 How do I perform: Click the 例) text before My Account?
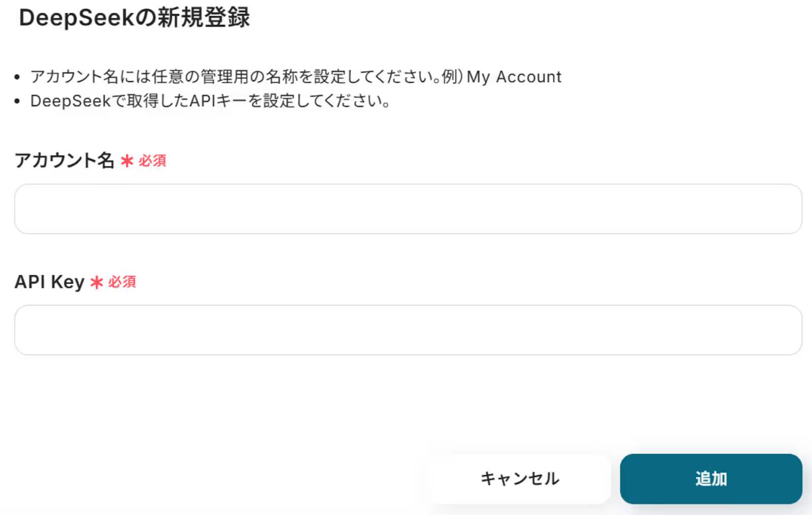tap(453, 77)
